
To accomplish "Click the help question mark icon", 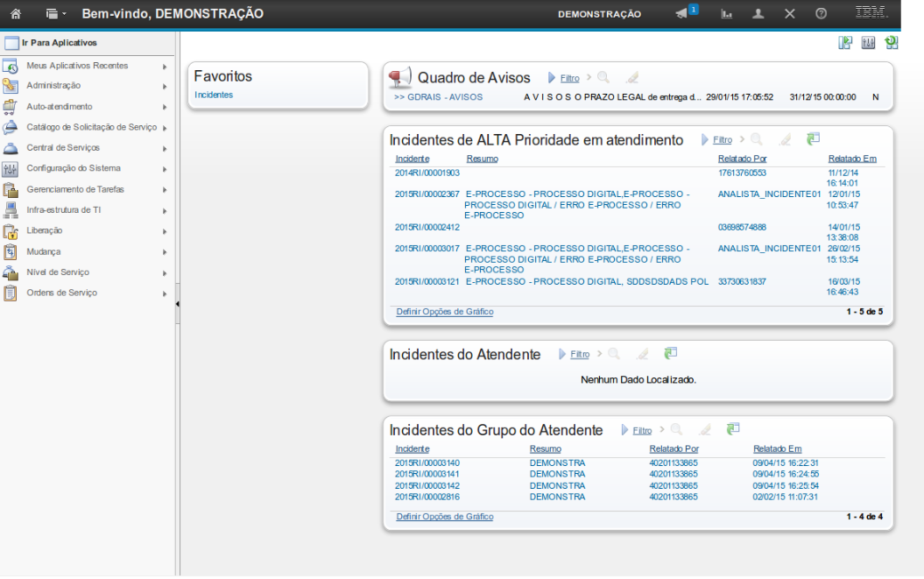I will click(821, 14).
